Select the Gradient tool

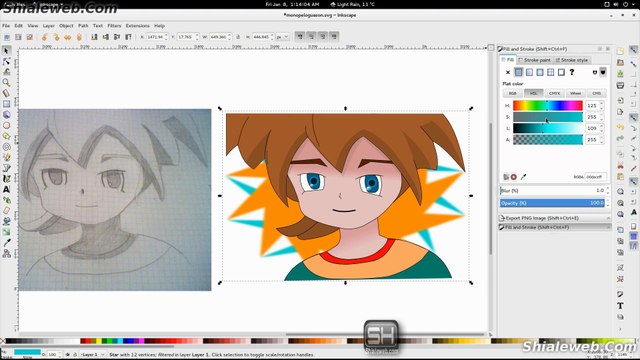tap(6, 232)
